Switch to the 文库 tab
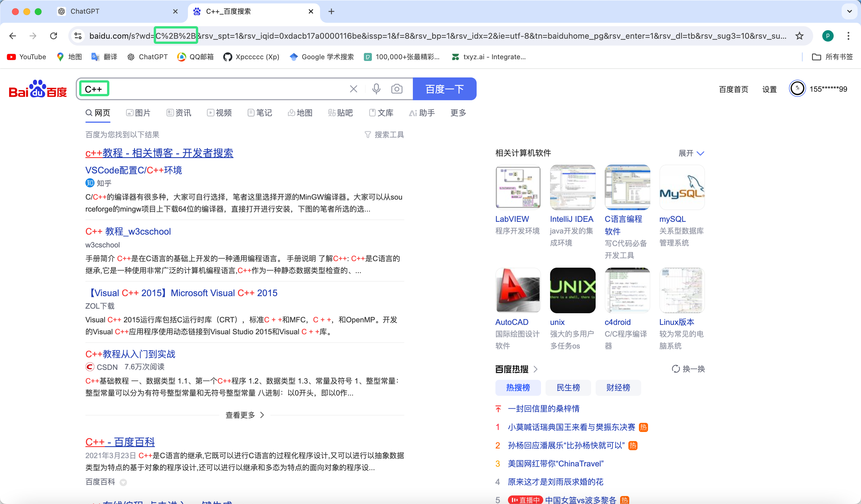Viewport: 861px width, 504px height. (381, 113)
